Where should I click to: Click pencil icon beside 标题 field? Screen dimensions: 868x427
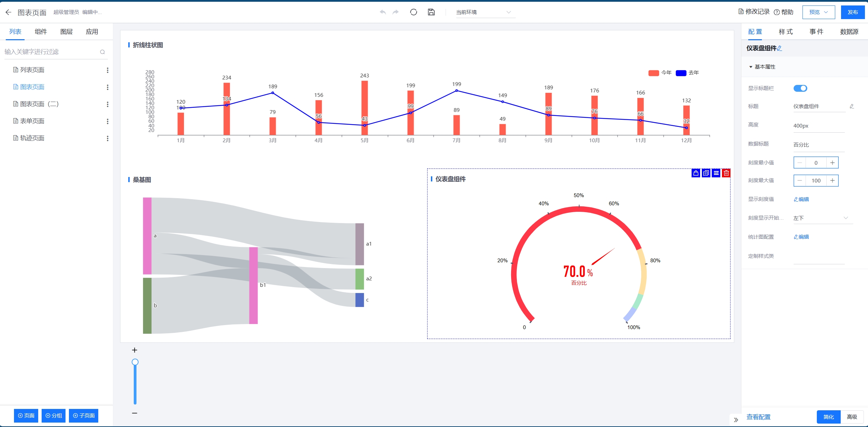pyautogui.click(x=852, y=106)
